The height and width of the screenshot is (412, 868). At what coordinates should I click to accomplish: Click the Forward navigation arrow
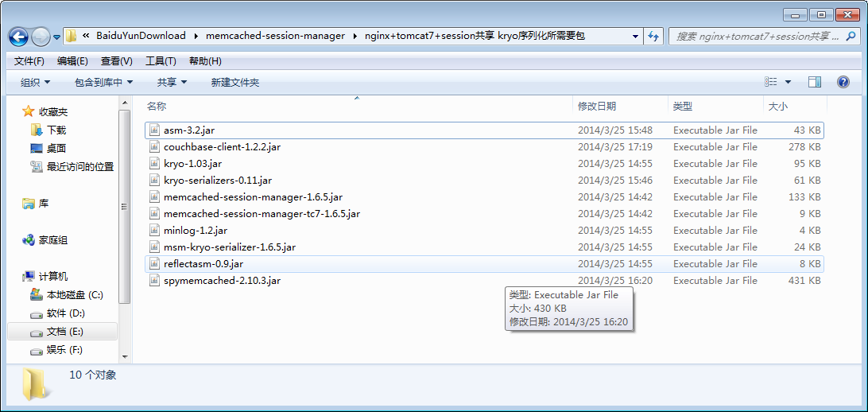click(41, 37)
